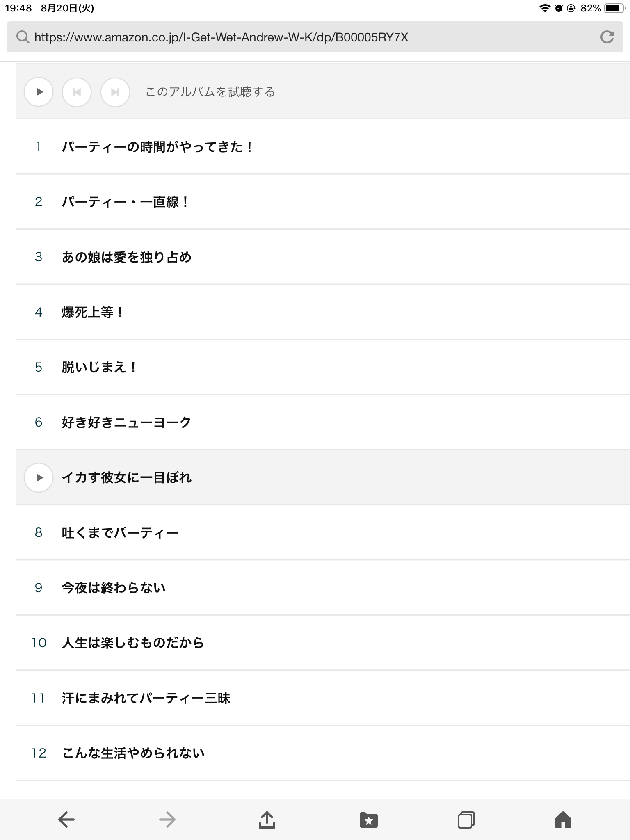This screenshot has width=630, height=840.
Task: Choose track 12 こんな生活やめられない
Action: tap(323, 753)
